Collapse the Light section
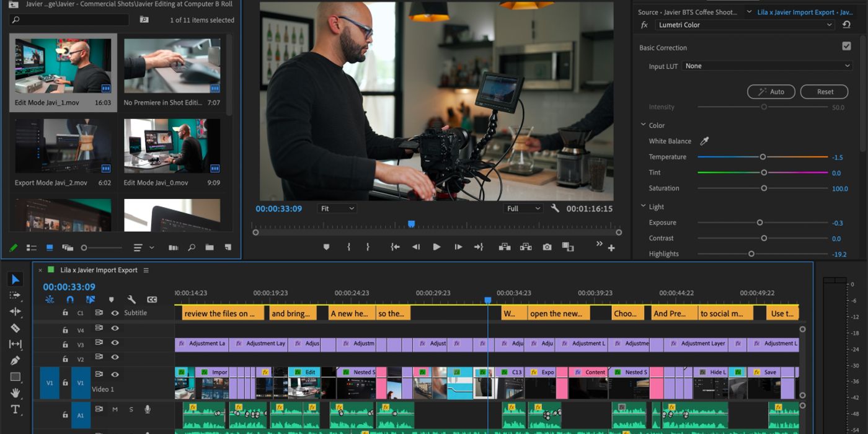Image resolution: width=868 pixels, height=434 pixels. coord(644,206)
